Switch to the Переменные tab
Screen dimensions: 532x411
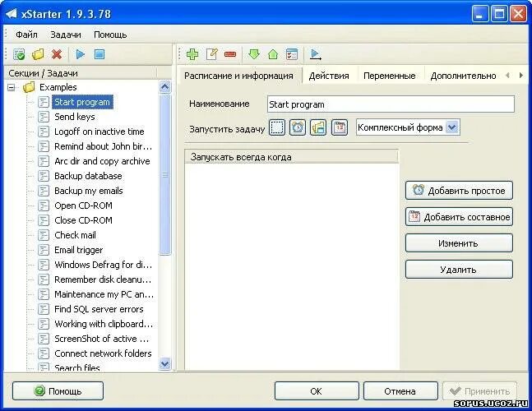click(x=390, y=76)
